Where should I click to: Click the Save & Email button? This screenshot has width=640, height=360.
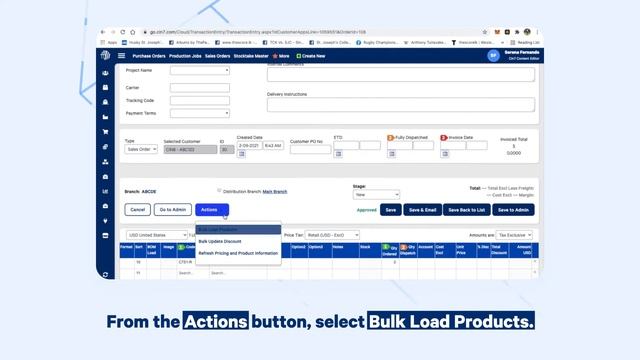click(422, 210)
